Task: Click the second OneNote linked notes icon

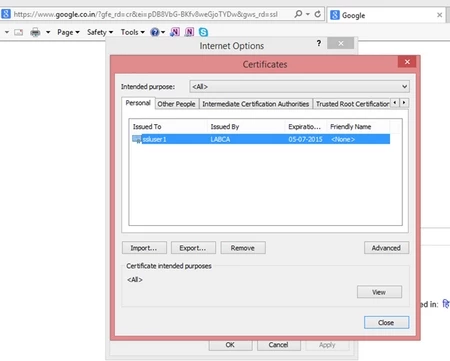Action: click(189, 32)
